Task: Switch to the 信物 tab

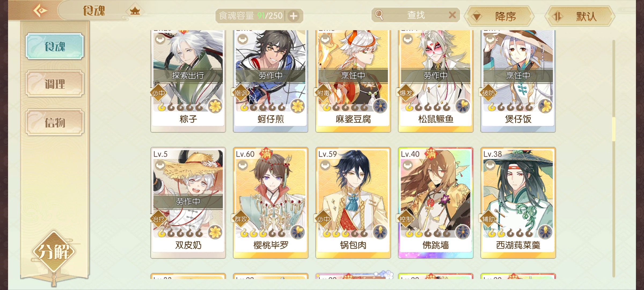Action: tap(55, 122)
